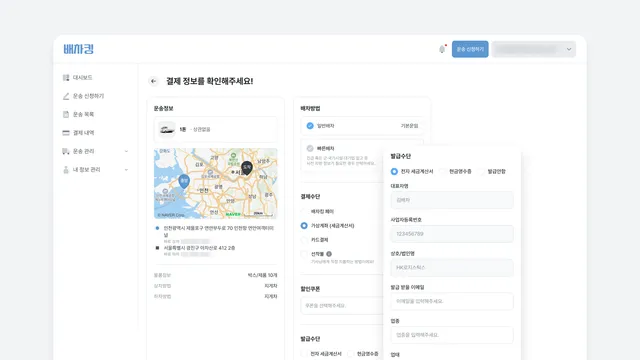640x360 pixels.
Task: Click the person icon for 내 정보 관리
Action: pos(66,169)
